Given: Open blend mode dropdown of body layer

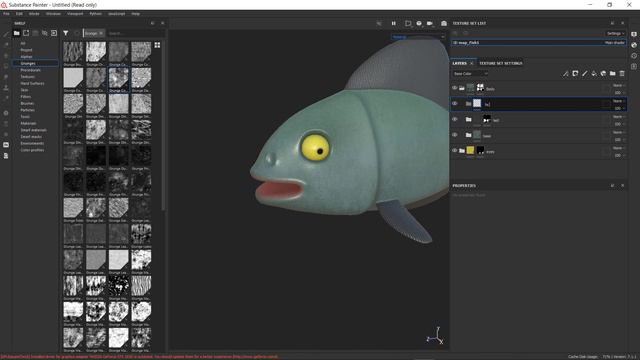Looking at the screenshot, I should (618, 85).
